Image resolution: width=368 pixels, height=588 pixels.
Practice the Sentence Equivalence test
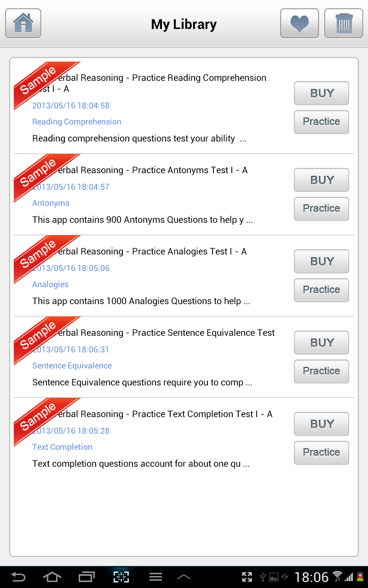coord(322,371)
